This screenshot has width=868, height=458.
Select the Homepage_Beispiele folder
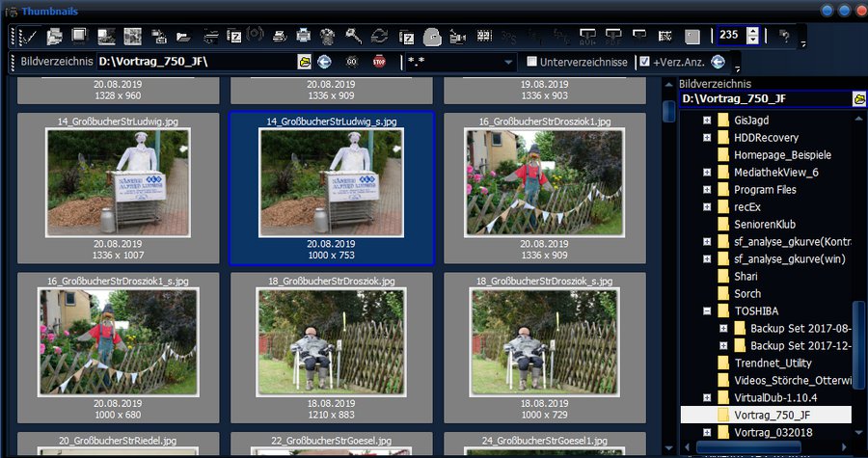coord(782,154)
